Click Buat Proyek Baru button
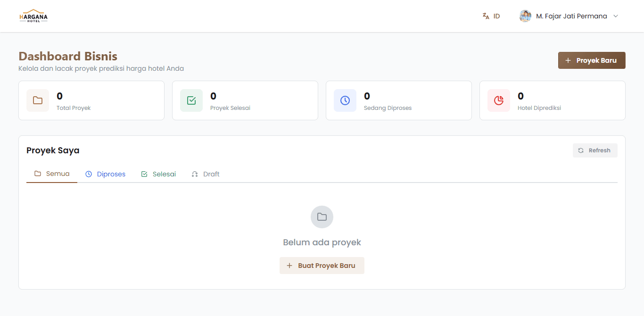The image size is (644, 316). 322,266
